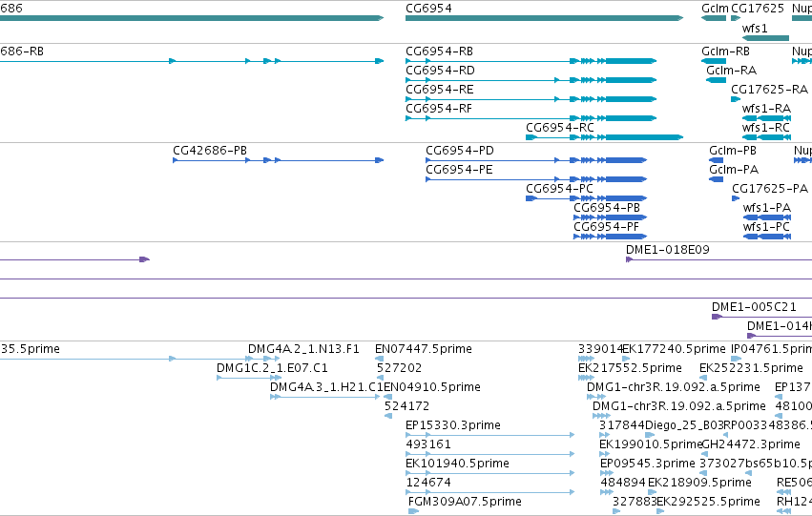Viewport: 812px width, 516px height.
Task: Click the CG6954-RF transcript label
Action: [439, 109]
